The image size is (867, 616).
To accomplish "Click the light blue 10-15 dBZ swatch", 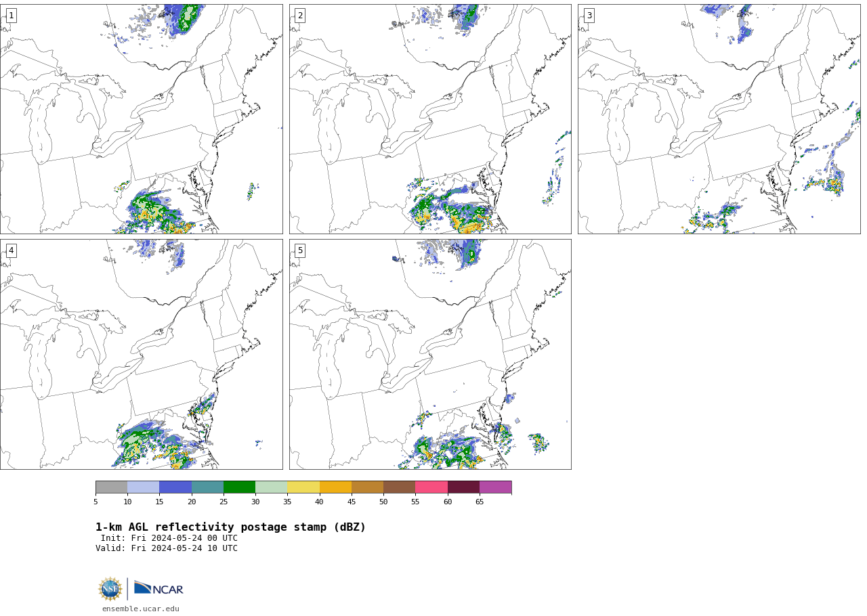I will click(x=143, y=487).
